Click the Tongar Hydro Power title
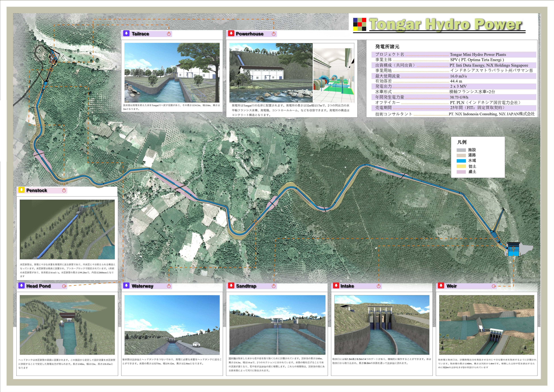Image resolution: width=554 pixels, height=392 pixels. 445,24
